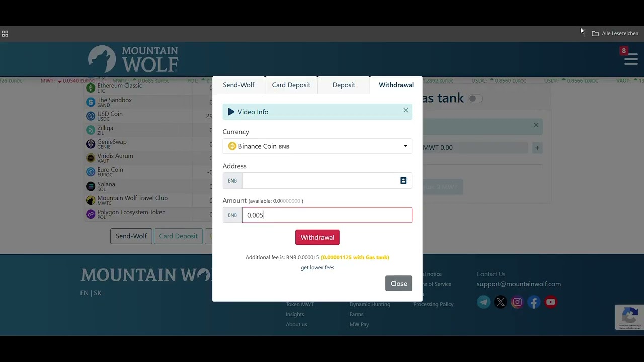Select the Withdrawal tab
Viewport: 644px width, 362px height.
pos(396,85)
